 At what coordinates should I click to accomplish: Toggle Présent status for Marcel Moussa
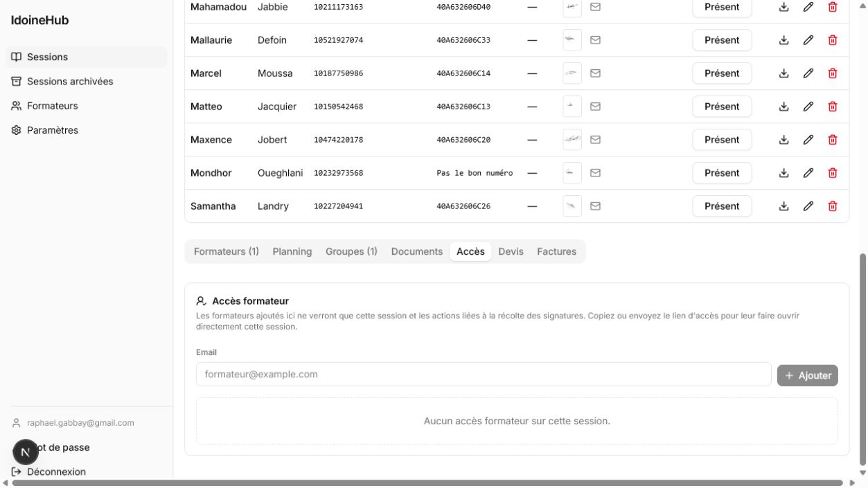point(722,73)
